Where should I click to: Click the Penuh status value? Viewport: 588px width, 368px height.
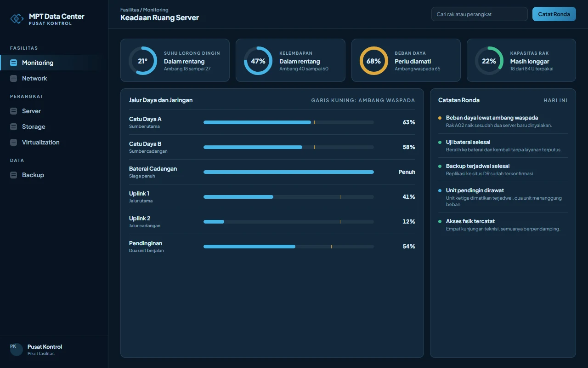tap(407, 172)
